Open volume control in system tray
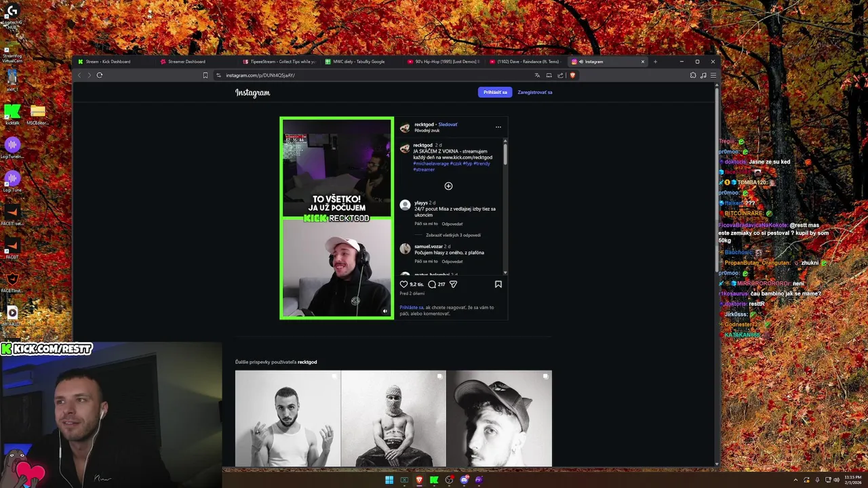 [836, 480]
